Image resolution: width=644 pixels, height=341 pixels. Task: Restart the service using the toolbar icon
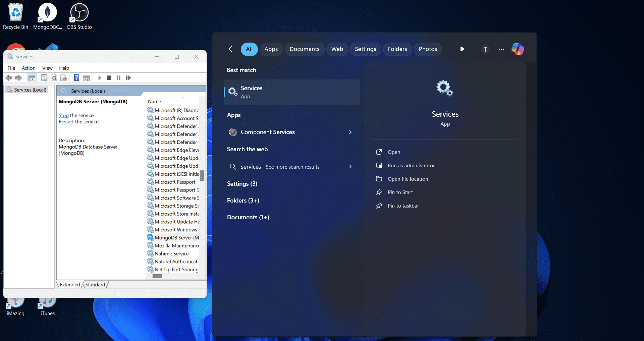tap(128, 78)
